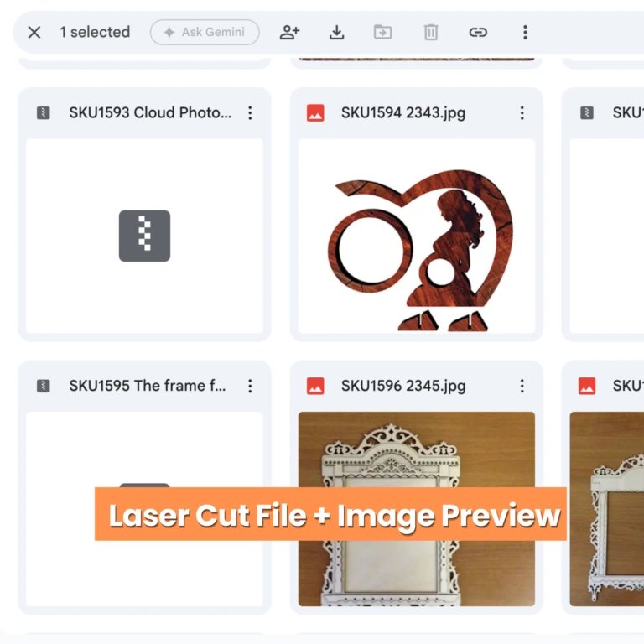Screen dimensions: 644x644
Task: Open more options for SKU1594 2343.jpg
Action: pos(522,112)
